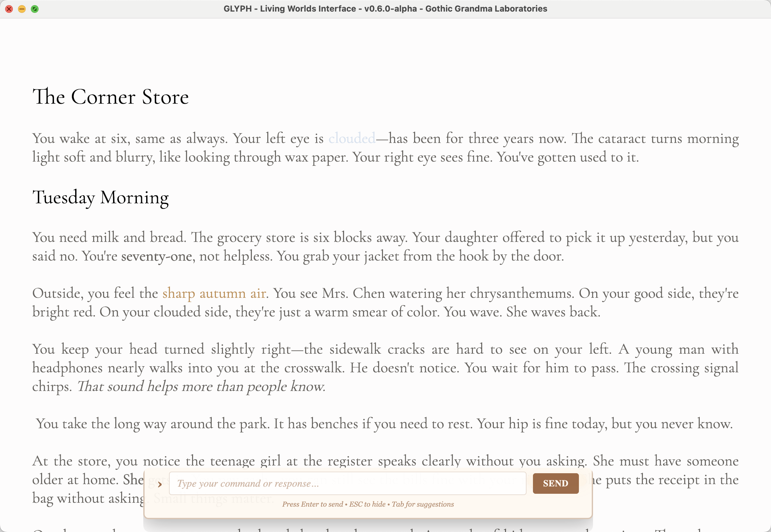Click the 'Tuesday Morning' section heading
The image size is (771, 532).
click(x=100, y=197)
